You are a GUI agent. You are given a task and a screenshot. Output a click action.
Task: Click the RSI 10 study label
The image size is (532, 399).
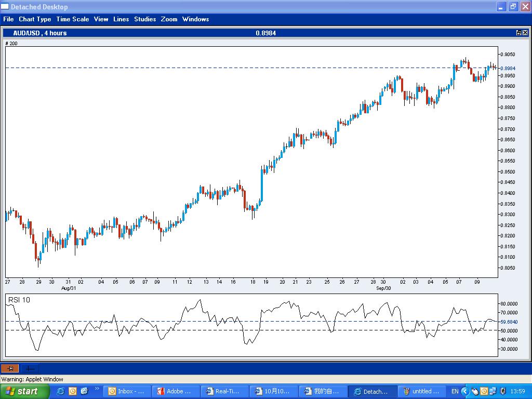tap(19, 300)
